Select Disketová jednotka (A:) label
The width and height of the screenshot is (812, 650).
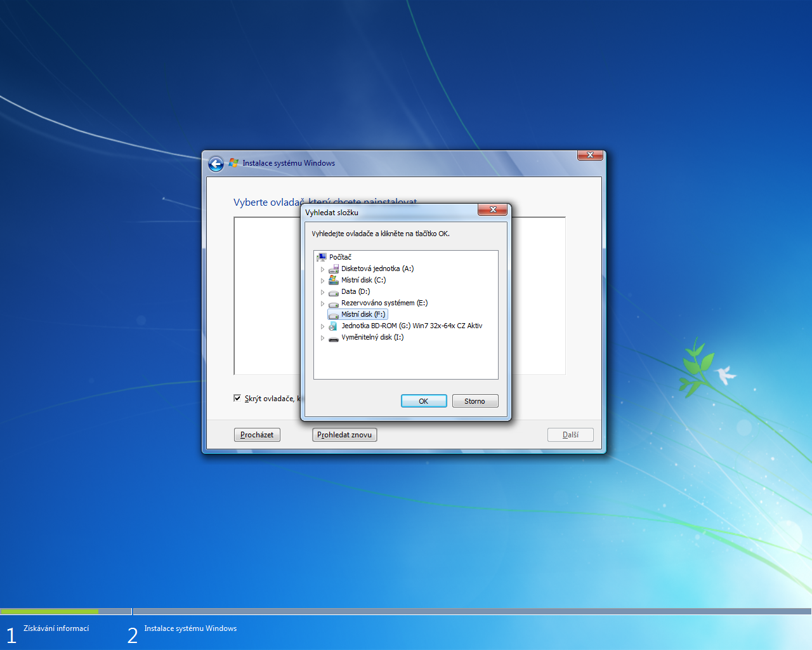[x=377, y=269]
